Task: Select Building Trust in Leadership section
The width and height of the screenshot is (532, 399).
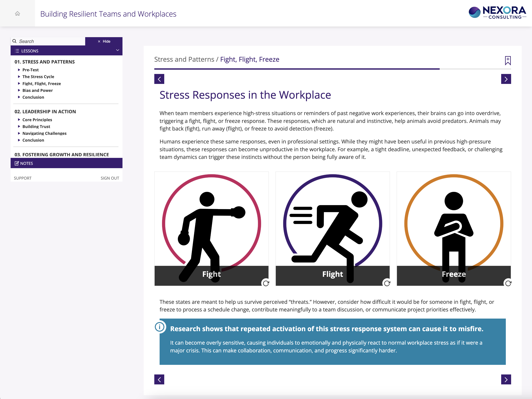Action: [x=36, y=127]
